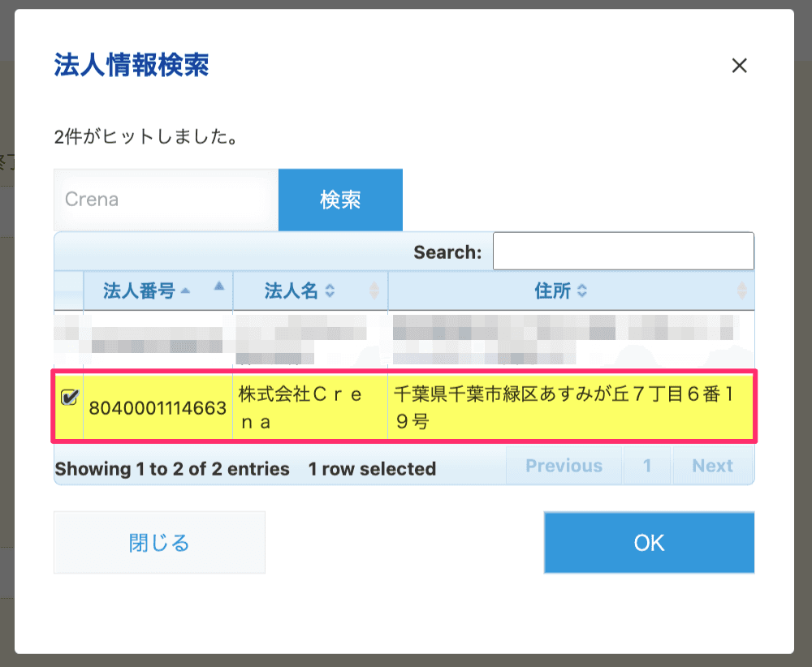Click company name 株式会社Ｃｒｅｎａ cell
This screenshot has width=812, height=667.
(x=310, y=408)
